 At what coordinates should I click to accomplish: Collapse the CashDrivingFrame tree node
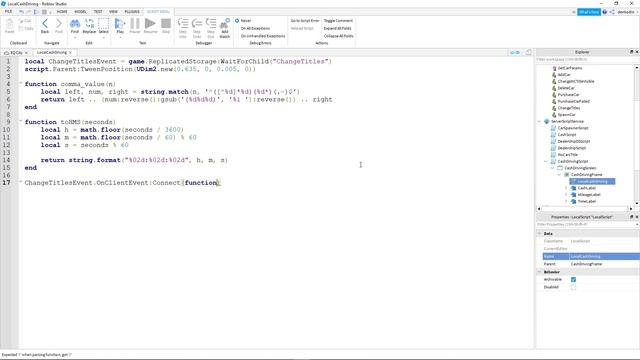tap(559, 175)
